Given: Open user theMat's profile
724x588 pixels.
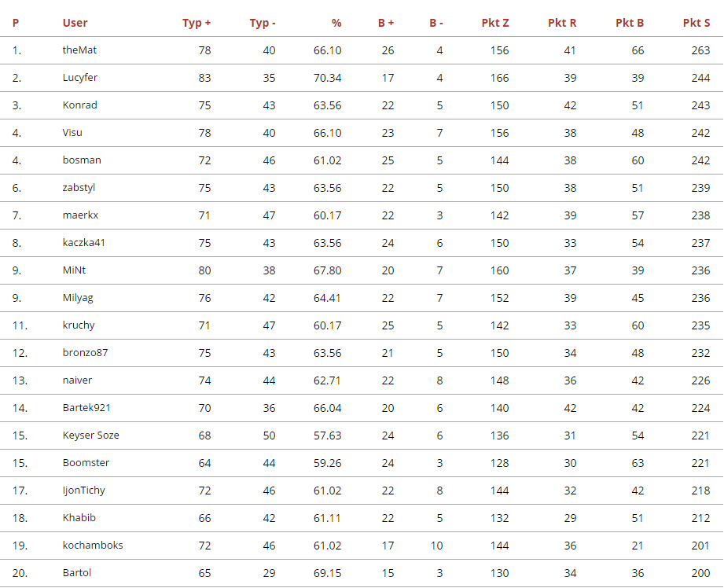Looking at the screenshot, I should pos(80,50).
